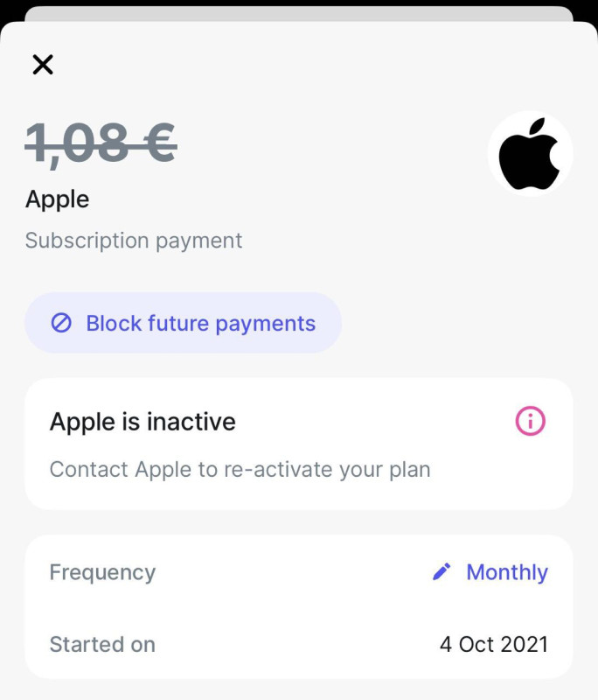Tap empty space in the Frequency row

click(289, 572)
